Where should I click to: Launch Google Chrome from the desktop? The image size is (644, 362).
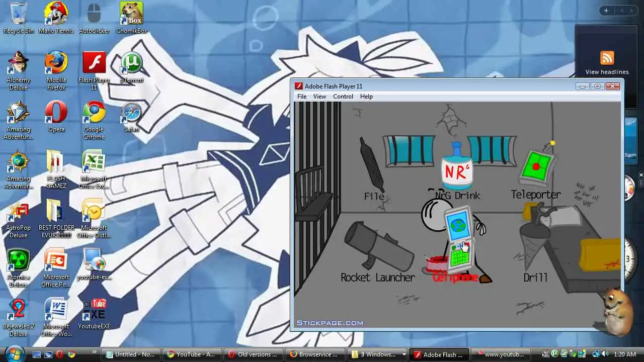click(x=94, y=120)
